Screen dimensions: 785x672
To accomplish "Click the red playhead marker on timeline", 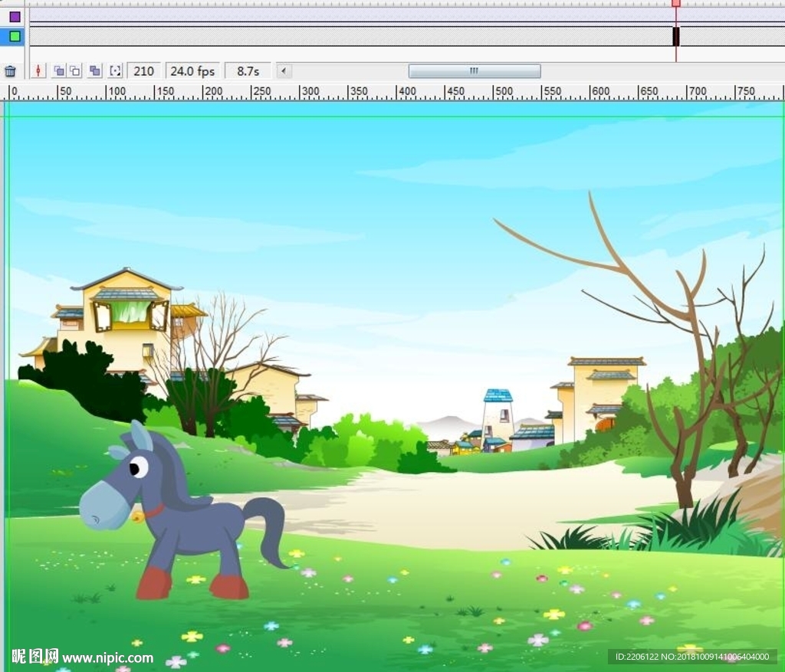I will (676, 3).
